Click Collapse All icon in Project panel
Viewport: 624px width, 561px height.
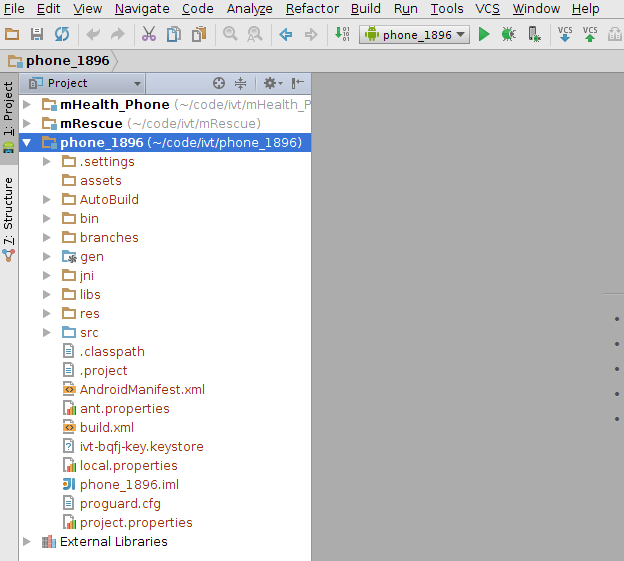240,83
